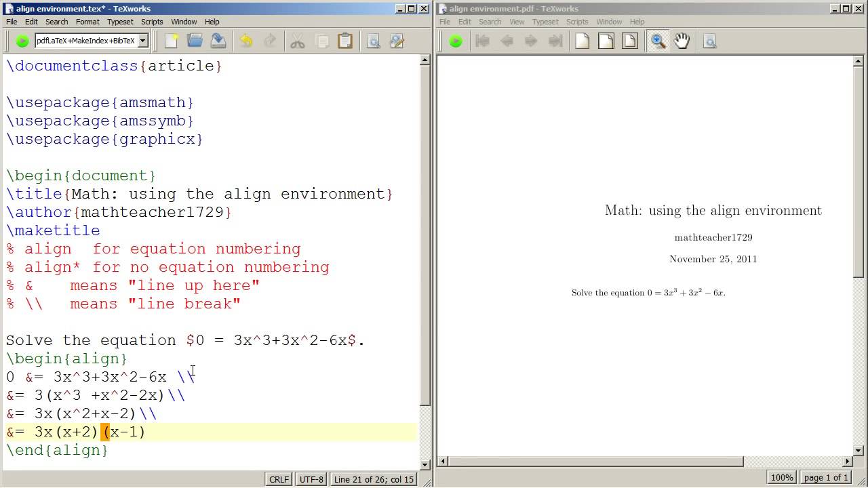This screenshot has height=488, width=868.
Task: Click the Replace icon in editor toolbar
Action: click(x=397, y=41)
